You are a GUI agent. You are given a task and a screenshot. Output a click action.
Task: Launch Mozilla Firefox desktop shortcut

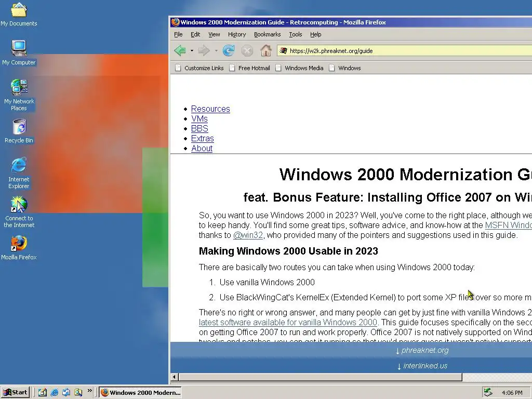point(19,248)
